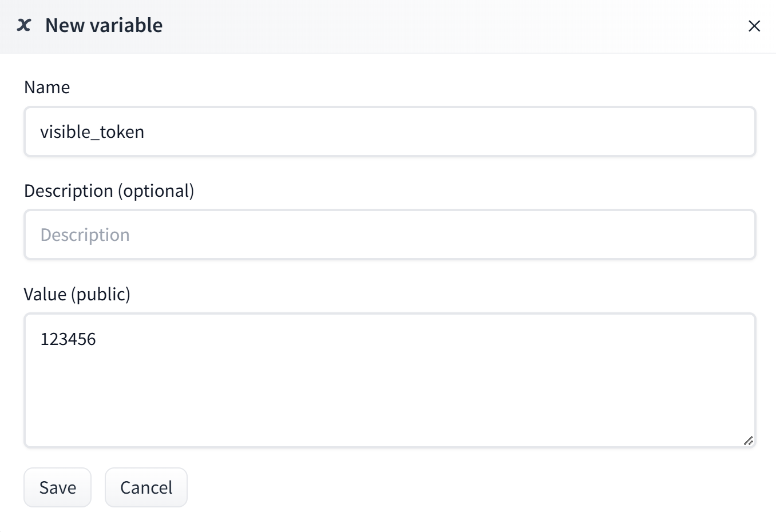Click the "Description (optional)" label

(x=109, y=190)
